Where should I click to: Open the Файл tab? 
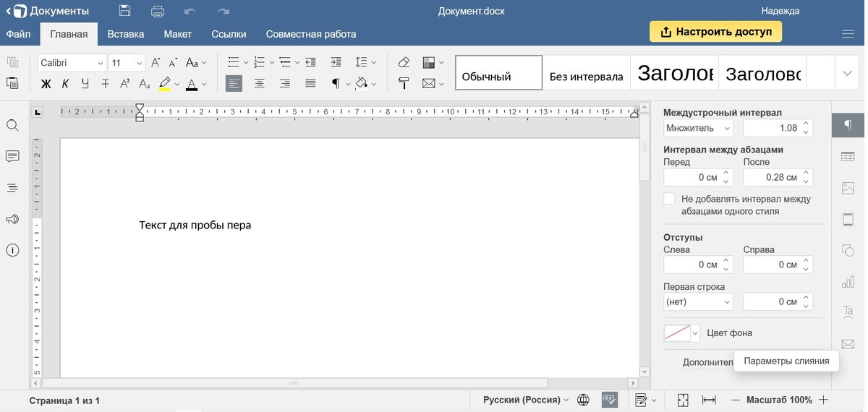18,34
